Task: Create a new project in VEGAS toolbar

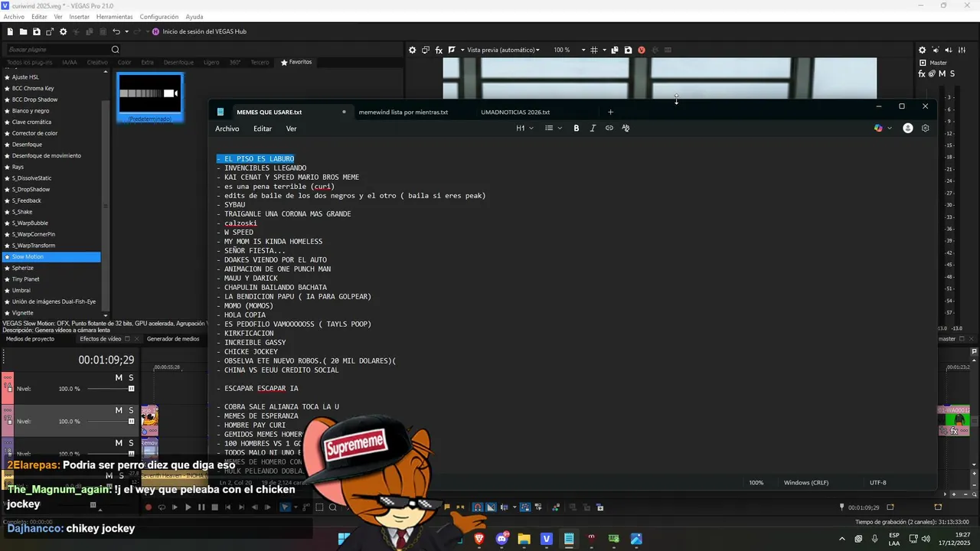Action: click(x=10, y=31)
